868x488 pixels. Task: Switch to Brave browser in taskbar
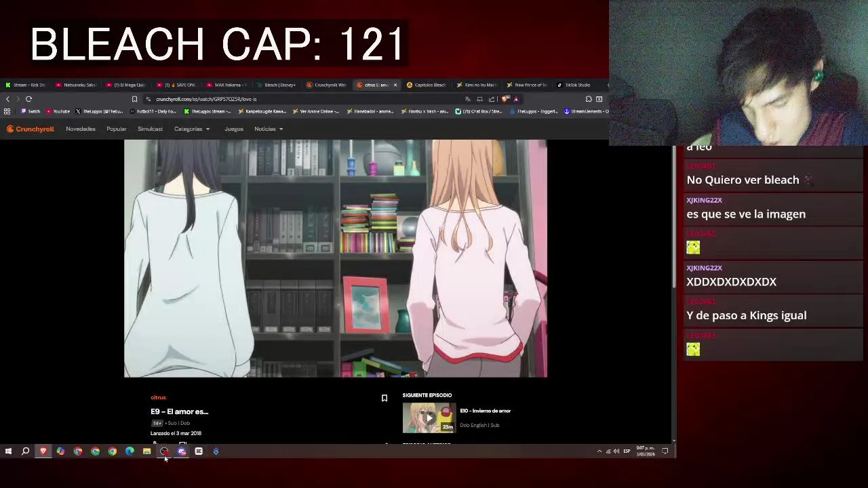click(x=43, y=451)
